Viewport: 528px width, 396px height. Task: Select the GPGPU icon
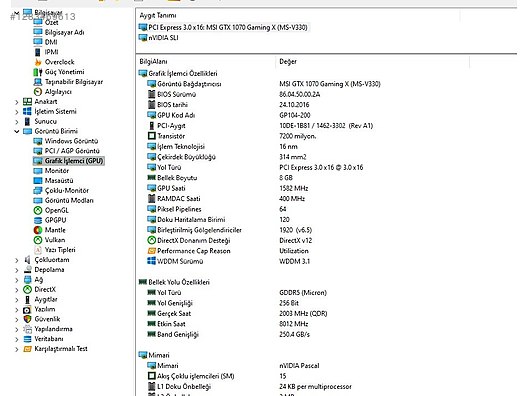point(38,220)
